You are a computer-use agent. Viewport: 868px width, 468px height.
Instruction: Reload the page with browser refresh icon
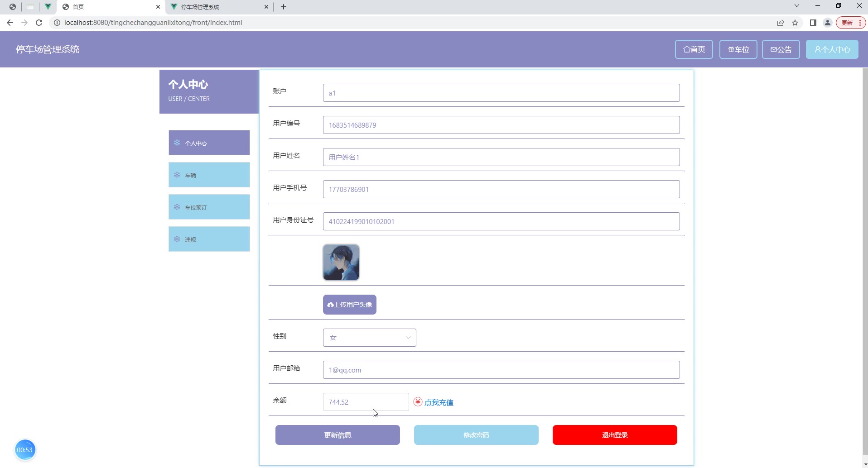39,23
